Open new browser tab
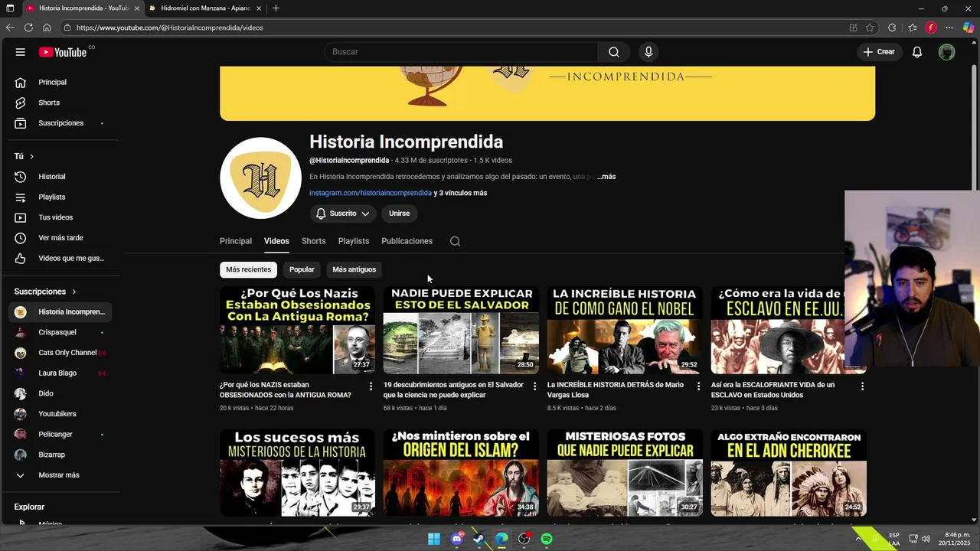Viewport: 980px width, 551px height. coord(276,8)
